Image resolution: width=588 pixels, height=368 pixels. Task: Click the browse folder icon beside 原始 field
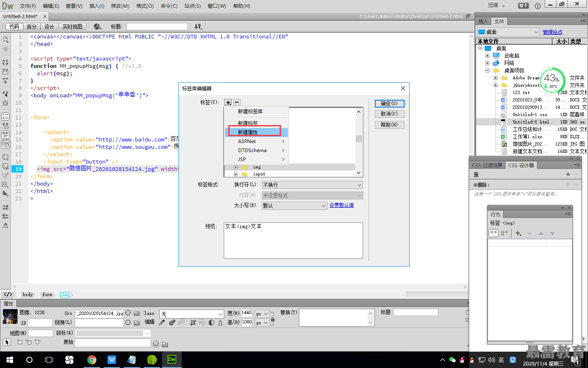point(165,344)
